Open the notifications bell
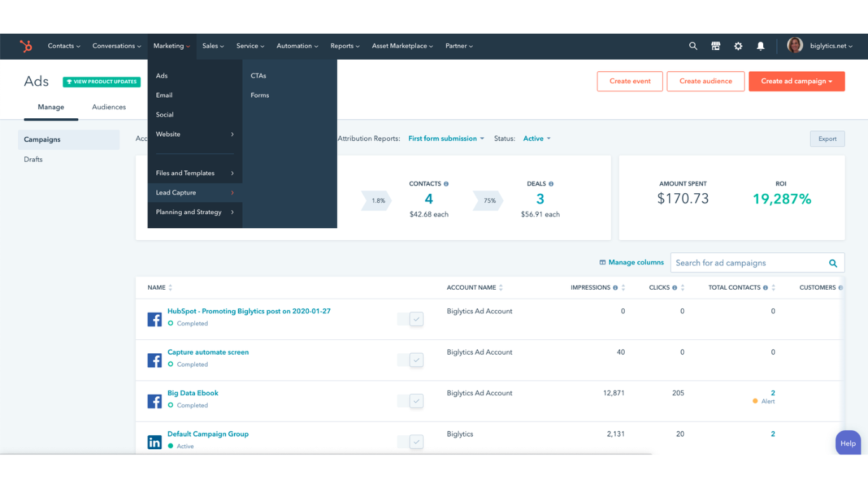The width and height of the screenshot is (868, 488). [x=761, y=46]
